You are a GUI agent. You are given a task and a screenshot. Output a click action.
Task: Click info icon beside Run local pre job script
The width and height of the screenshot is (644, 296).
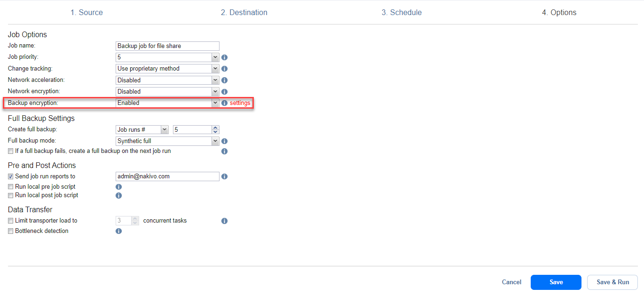point(118,187)
